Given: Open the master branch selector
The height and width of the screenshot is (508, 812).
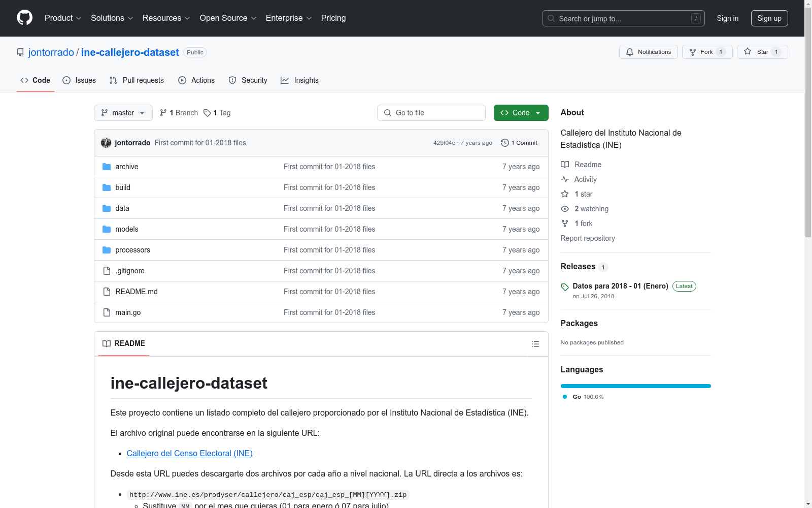Looking at the screenshot, I should click(x=123, y=113).
